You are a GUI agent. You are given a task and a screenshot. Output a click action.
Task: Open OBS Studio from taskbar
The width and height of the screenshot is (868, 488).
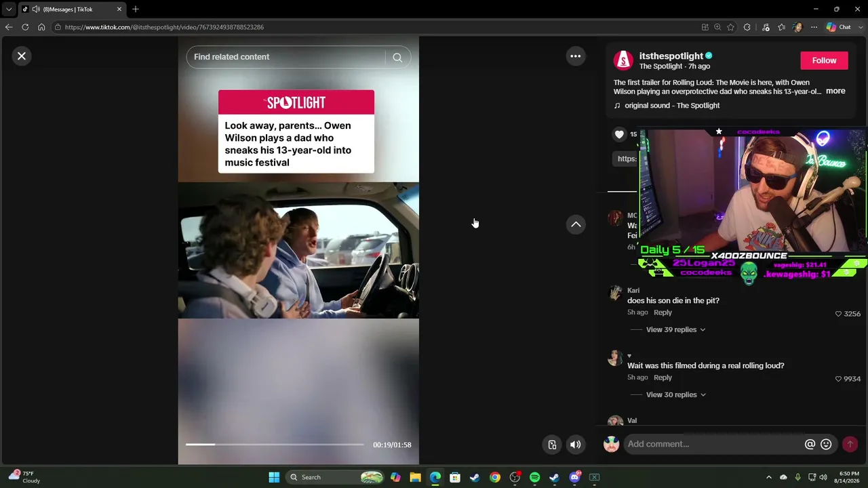click(515, 477)
